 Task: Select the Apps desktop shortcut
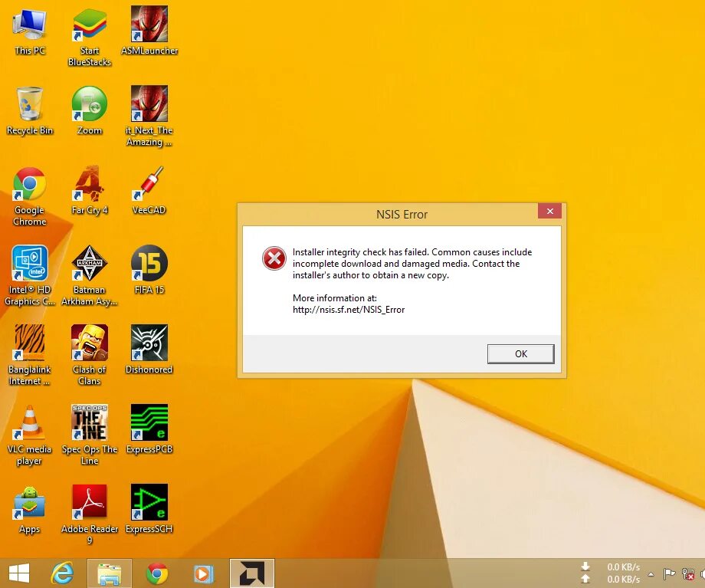click(x=30, y=510)
